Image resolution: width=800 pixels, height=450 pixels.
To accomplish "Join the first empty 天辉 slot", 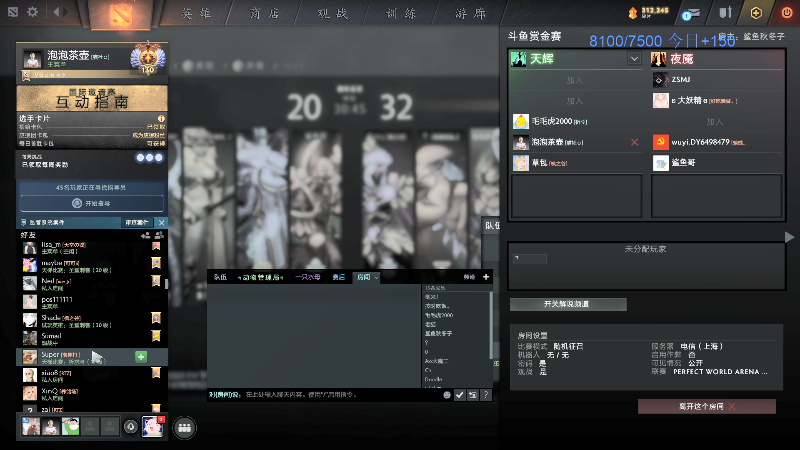I will point(576,80).
